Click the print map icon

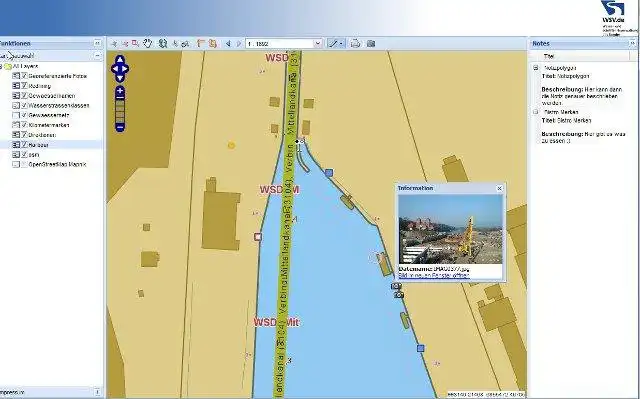[355, 43]
